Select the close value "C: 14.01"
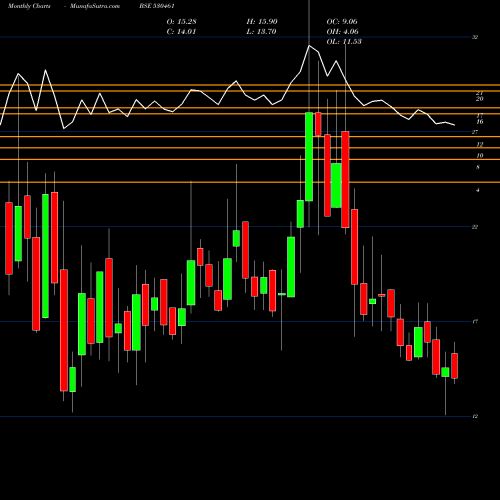This screenshot has width=500, height=500. tap(181, 32)
